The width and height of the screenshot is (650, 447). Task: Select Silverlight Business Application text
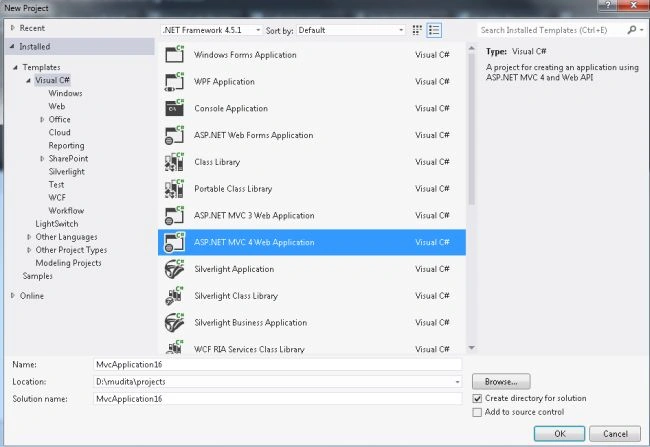click(250, 323)
